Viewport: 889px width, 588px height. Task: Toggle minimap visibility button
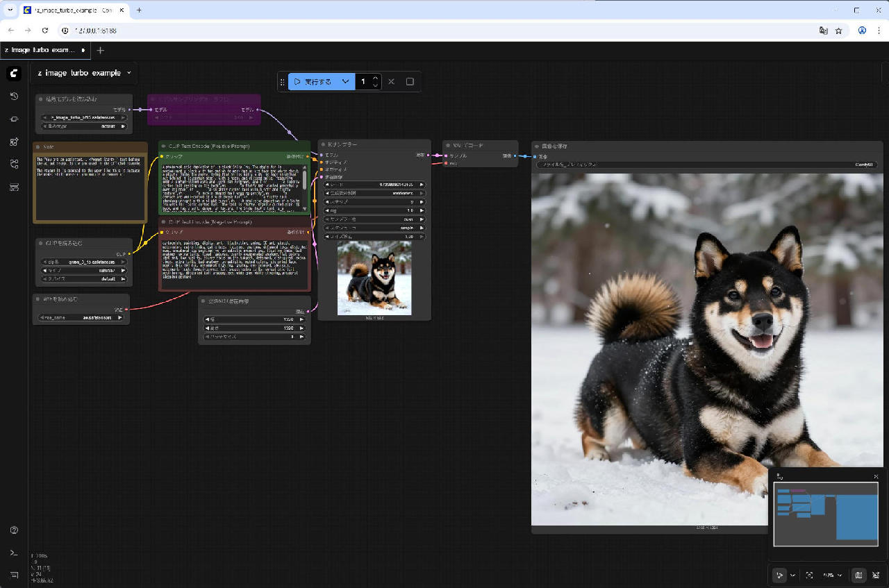tap(858, 576)
